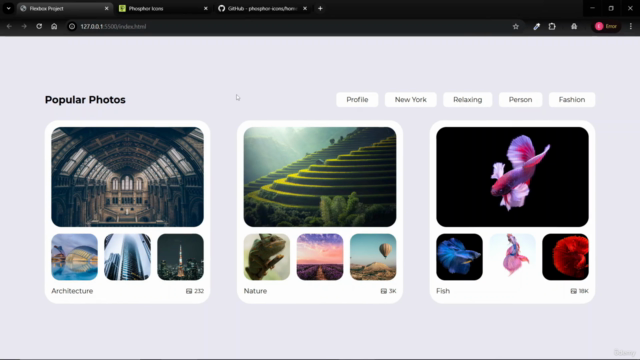The width and height of the screenshot is (640, 360).
Task: Close the Phosphor Icons tab
Action: tap(205, 8)
